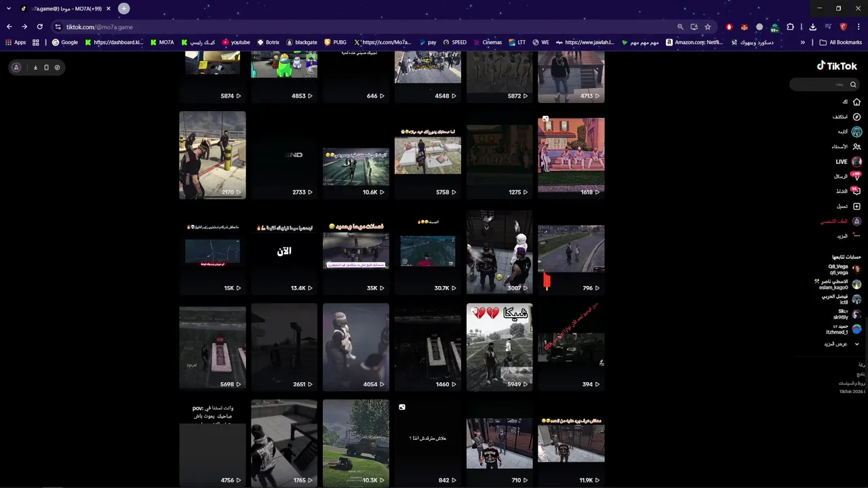Open the PUBG bookmark
This screenshot has width=868, height=488.
(x=335, y=42)
